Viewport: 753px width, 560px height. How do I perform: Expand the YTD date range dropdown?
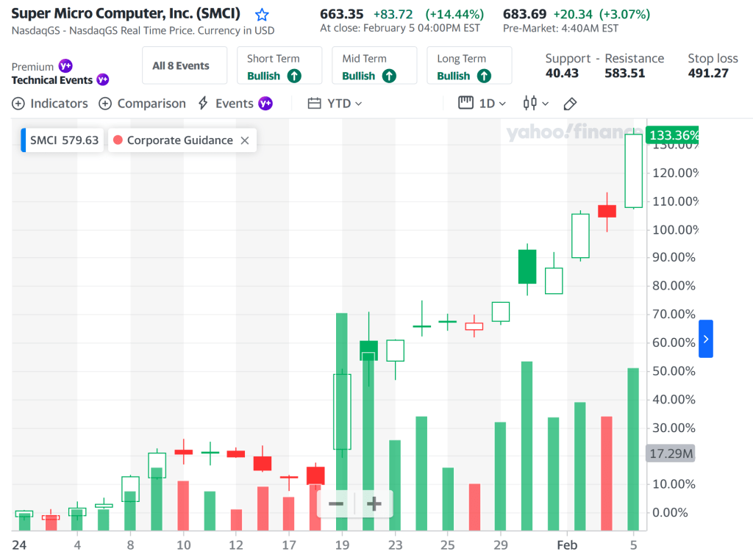click(335, 104)
